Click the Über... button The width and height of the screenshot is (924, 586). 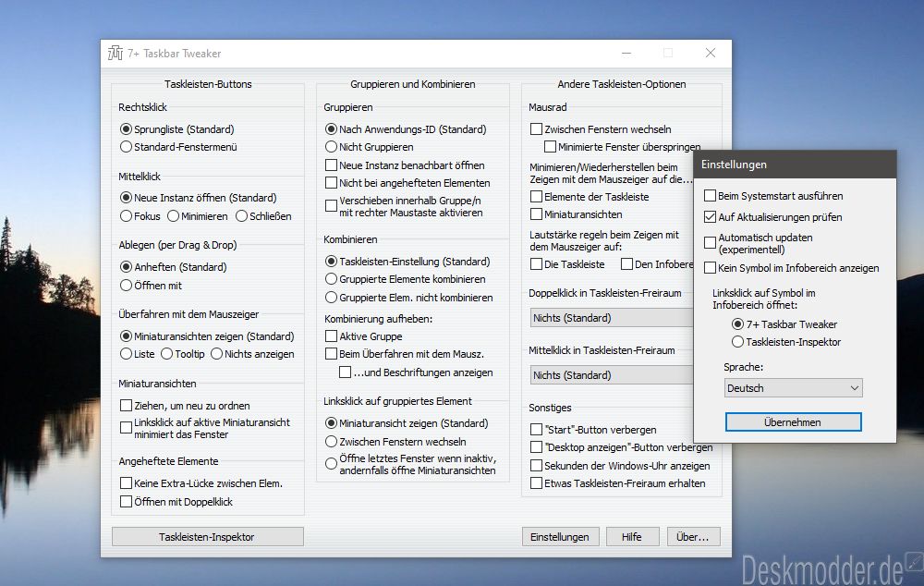tap(693, 536)
